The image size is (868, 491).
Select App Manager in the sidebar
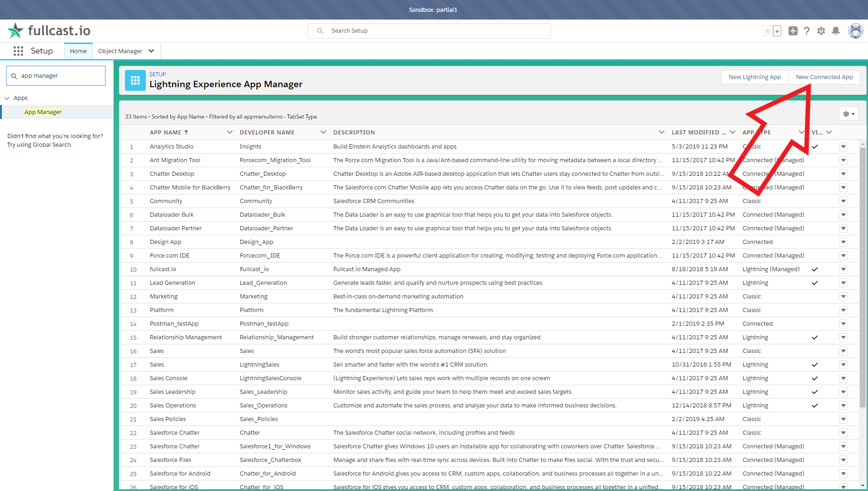pyautogui.click(x=43, y=112)
